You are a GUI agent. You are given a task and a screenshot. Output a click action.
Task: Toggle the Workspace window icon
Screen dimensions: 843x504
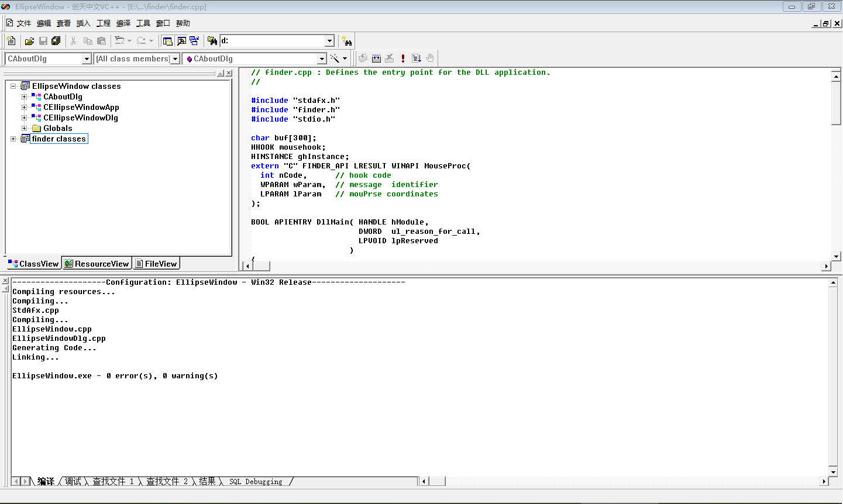pos(168,41)
